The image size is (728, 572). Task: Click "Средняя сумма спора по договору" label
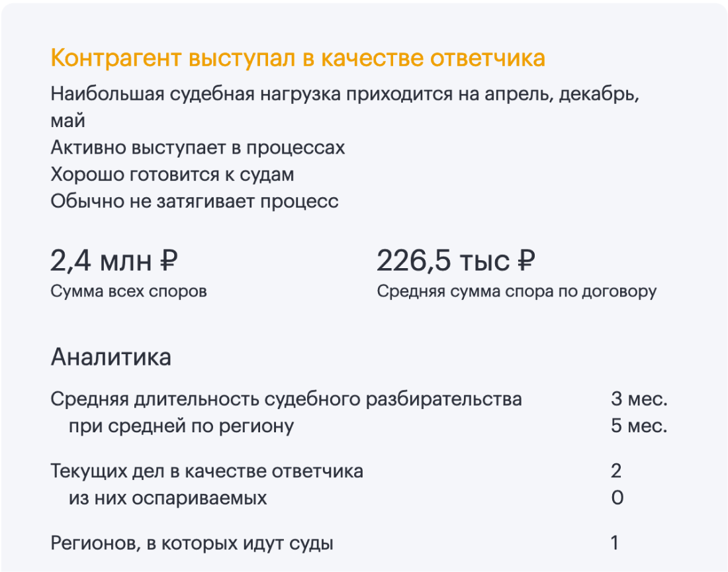[516, 291]
